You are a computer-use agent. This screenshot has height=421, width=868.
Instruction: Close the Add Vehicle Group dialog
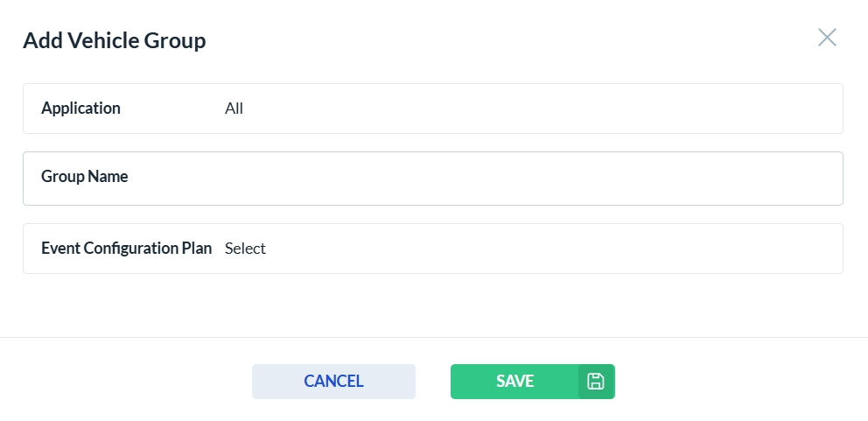[827, 37]
